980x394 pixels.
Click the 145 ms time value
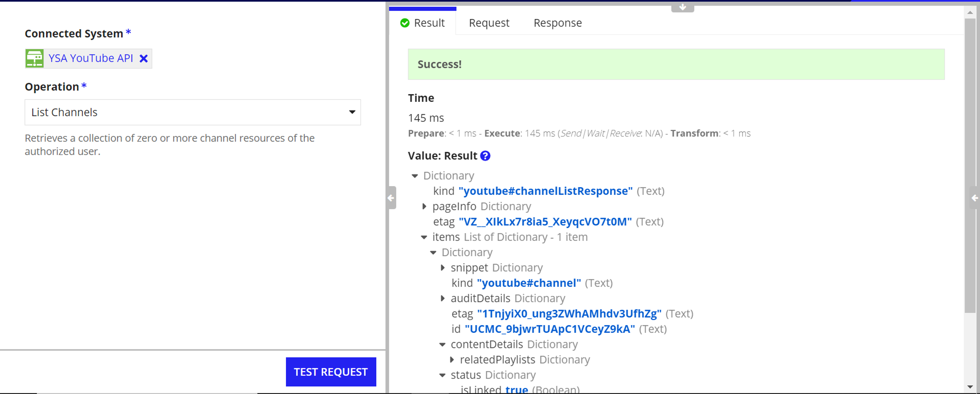[x=426, y=118]
